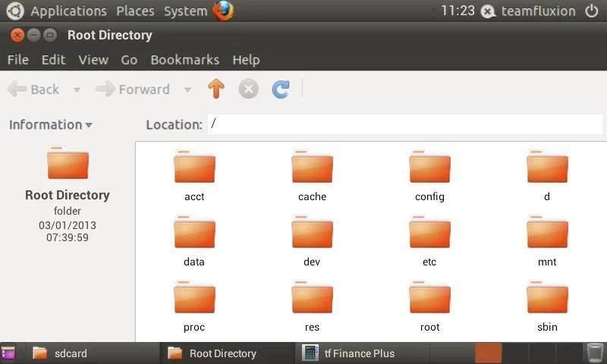Click the power shutdown icon
This screenshot has height=364, width=607.
coord(592,11)
